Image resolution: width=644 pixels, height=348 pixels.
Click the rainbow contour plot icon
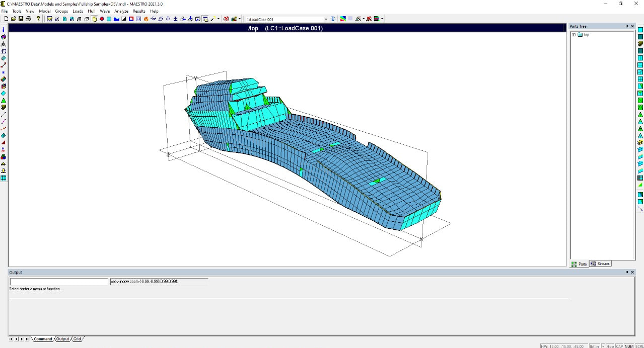click(x=342, y=19)
